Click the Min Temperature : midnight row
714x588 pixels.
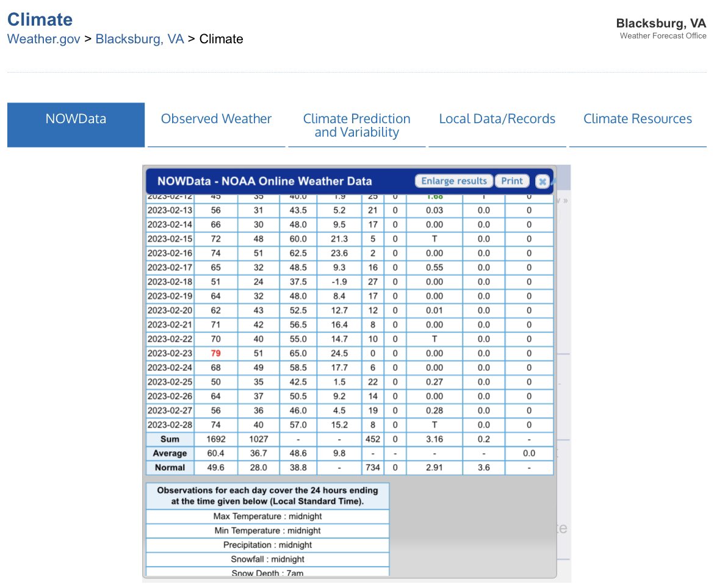point(268,531)
